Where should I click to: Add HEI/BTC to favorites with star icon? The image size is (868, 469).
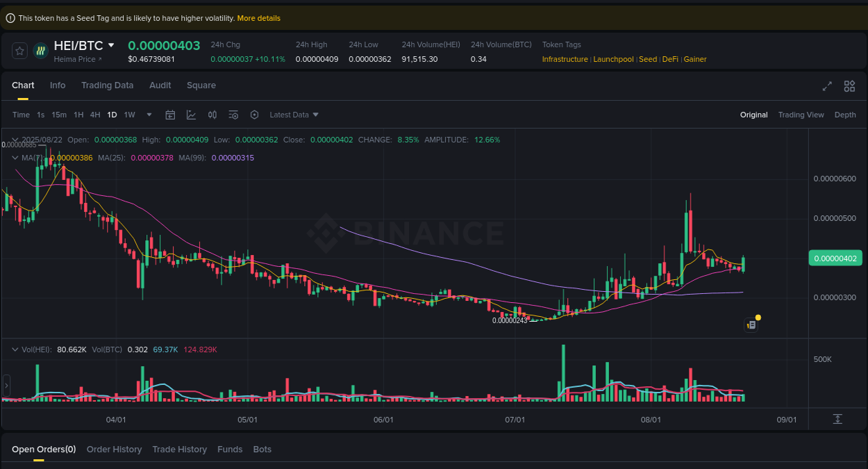click(19, 50)
